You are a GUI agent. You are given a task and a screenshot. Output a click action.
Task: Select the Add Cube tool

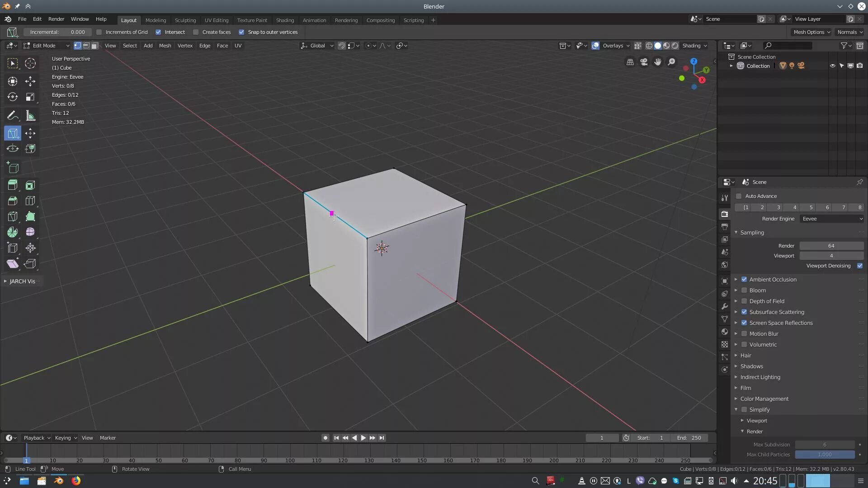(x=12, y=168)
